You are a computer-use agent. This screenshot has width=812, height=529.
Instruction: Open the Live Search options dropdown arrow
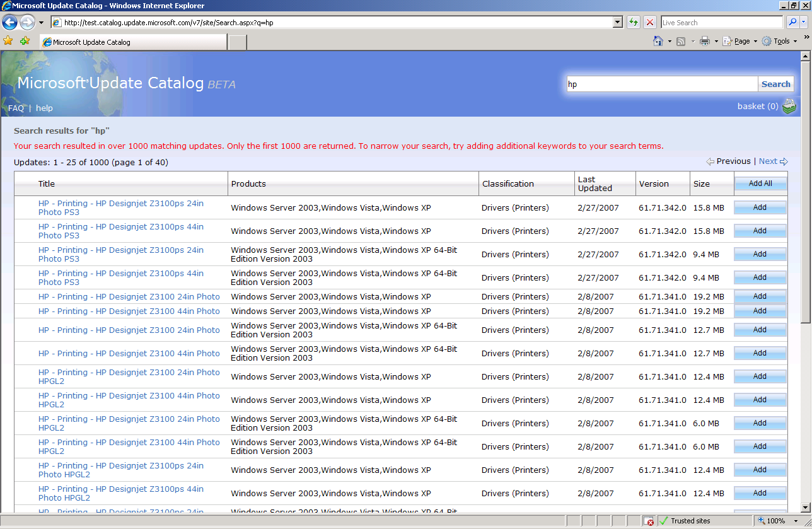pos(805,23)
